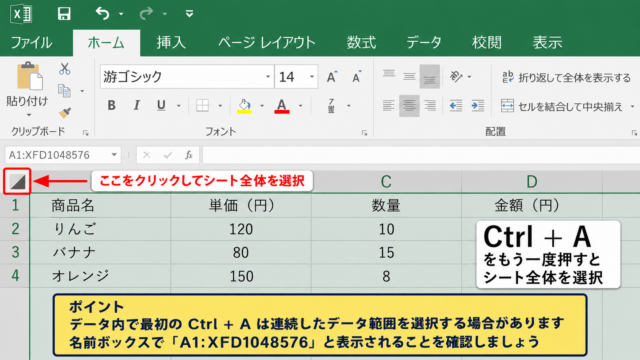Click the Redo arrow icon
The image size is (640, 360).
tap(146, 13)
